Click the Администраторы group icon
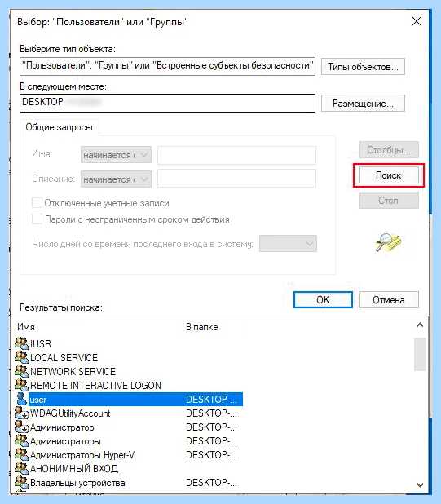Image resolution: width=441 pixels, height=504 pixels. [x=22, y=440]
